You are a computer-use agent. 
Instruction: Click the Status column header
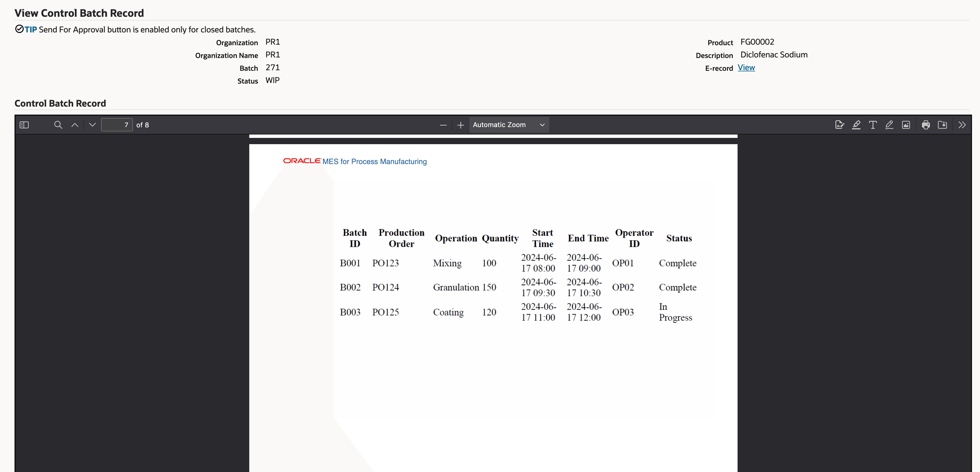tap(679, 238)
